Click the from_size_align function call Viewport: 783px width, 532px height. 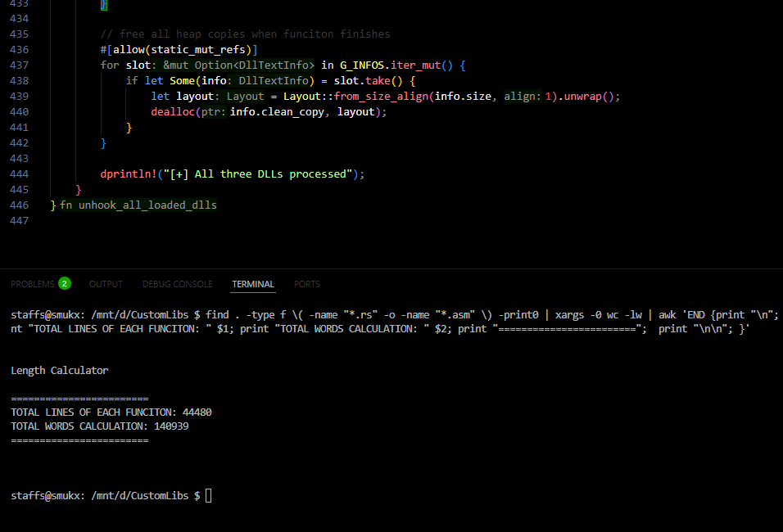click(x=382, y=97)
